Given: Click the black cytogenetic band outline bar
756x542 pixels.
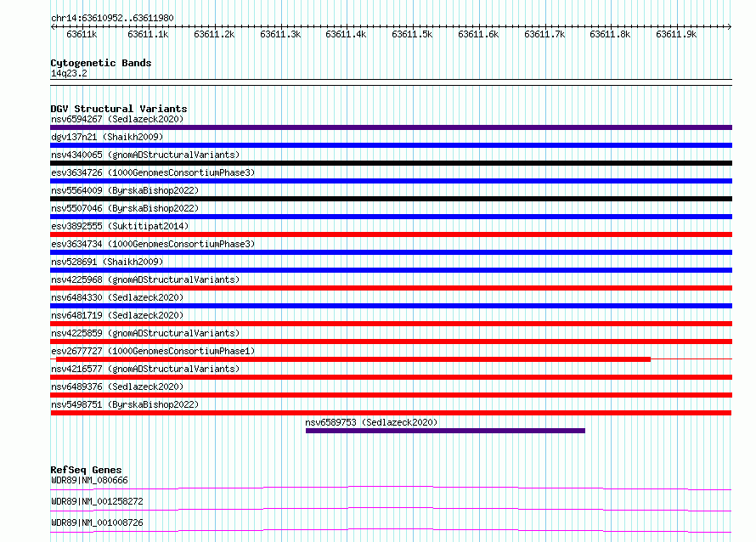Looking at the screenshot, I should click(391, 82).
